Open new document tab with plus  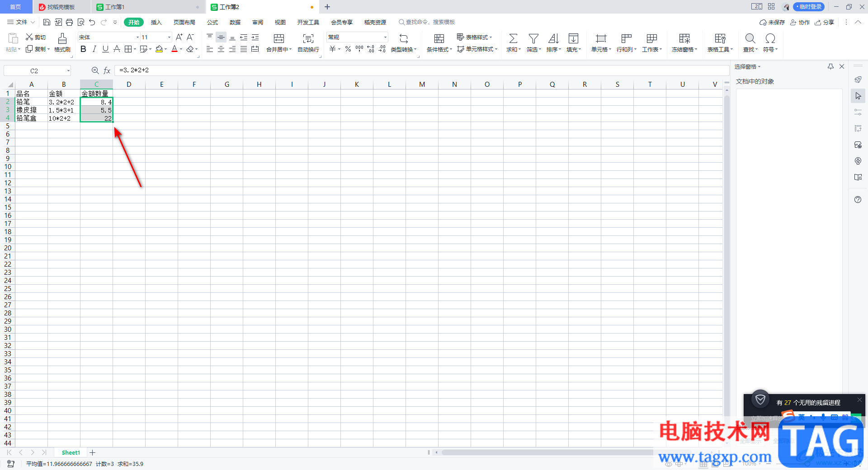tap(327, 7)
